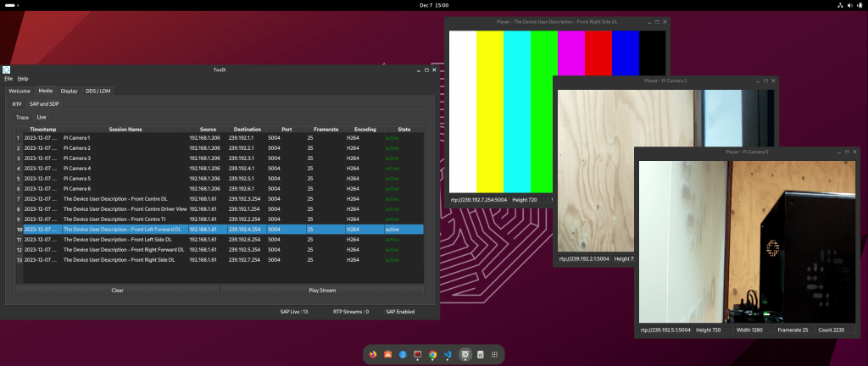Select the Live tab

[x=42, y=117]
